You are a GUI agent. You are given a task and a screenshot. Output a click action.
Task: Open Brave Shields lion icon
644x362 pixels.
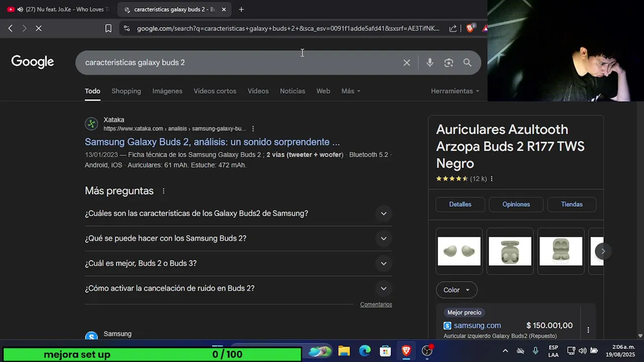coord(470,28)
